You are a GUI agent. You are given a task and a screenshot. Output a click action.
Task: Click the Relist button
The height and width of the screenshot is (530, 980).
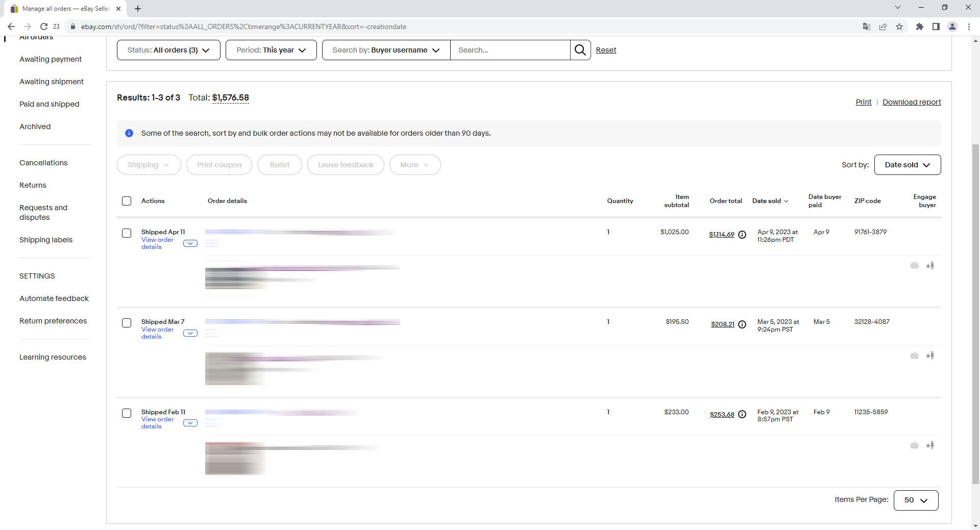point(280,165)
